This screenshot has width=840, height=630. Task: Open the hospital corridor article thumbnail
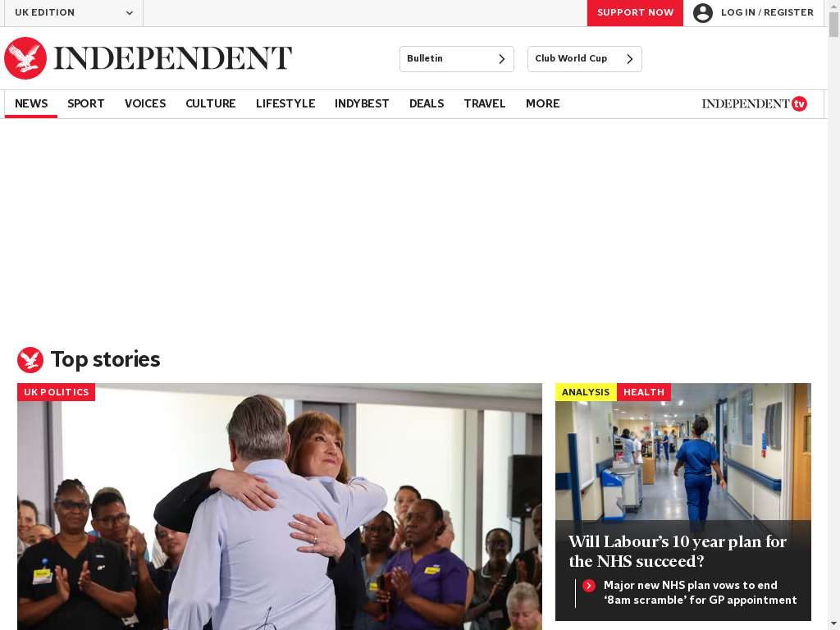[x=683, y=452]
